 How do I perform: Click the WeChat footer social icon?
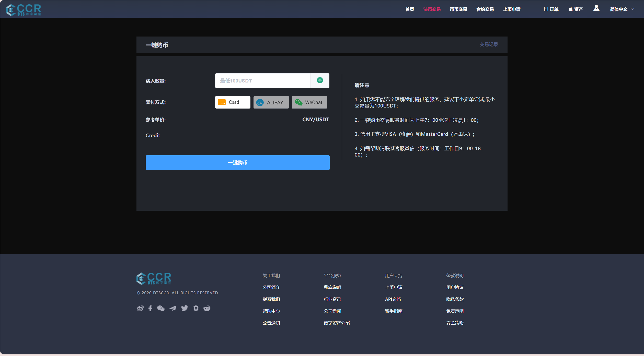tap(161, 308)
